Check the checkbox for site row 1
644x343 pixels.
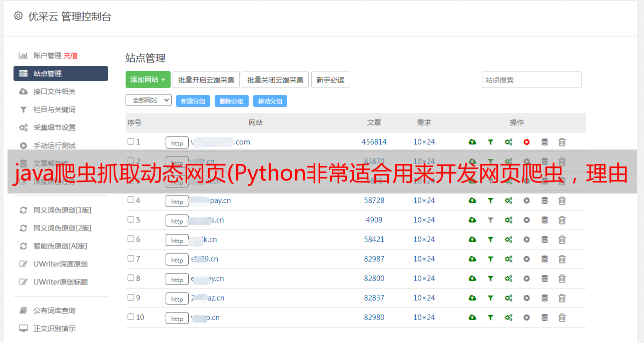coord(131,141)
